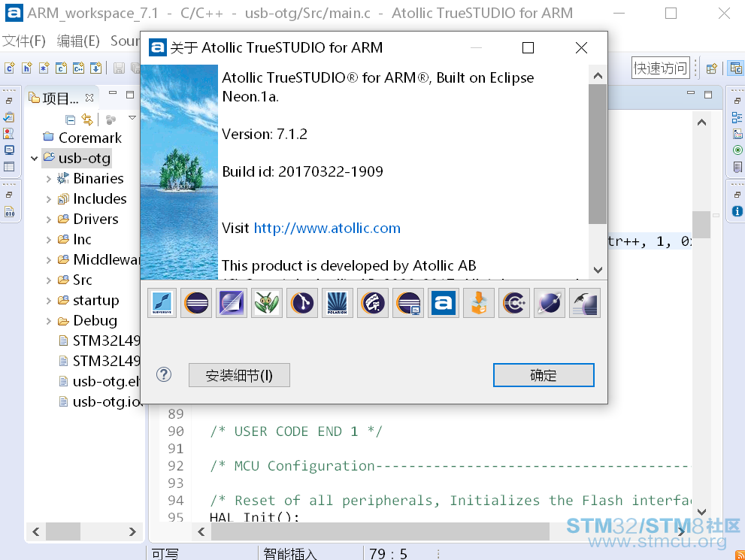
Task: Expand the Drivers folder
Action: click(x=48, y=219)
